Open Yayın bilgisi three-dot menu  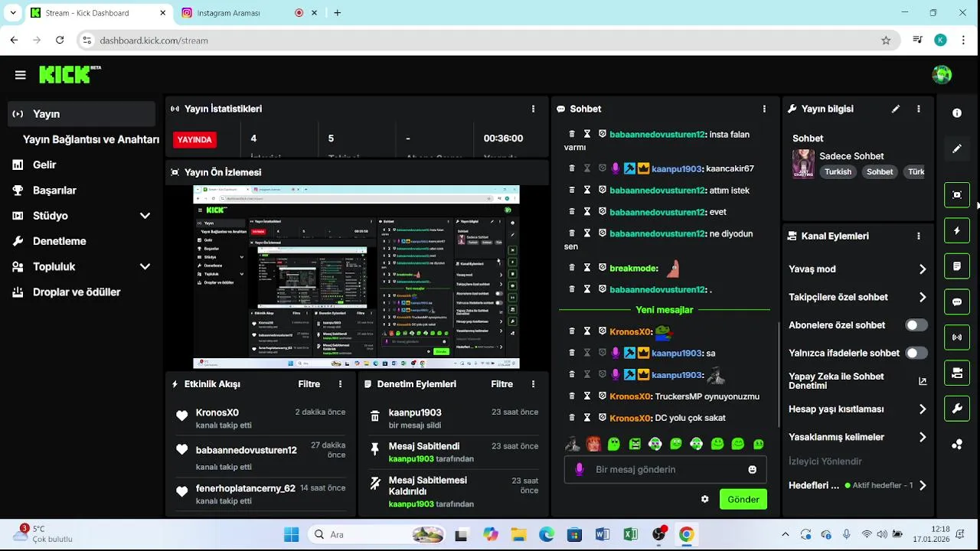click(919, 109)
